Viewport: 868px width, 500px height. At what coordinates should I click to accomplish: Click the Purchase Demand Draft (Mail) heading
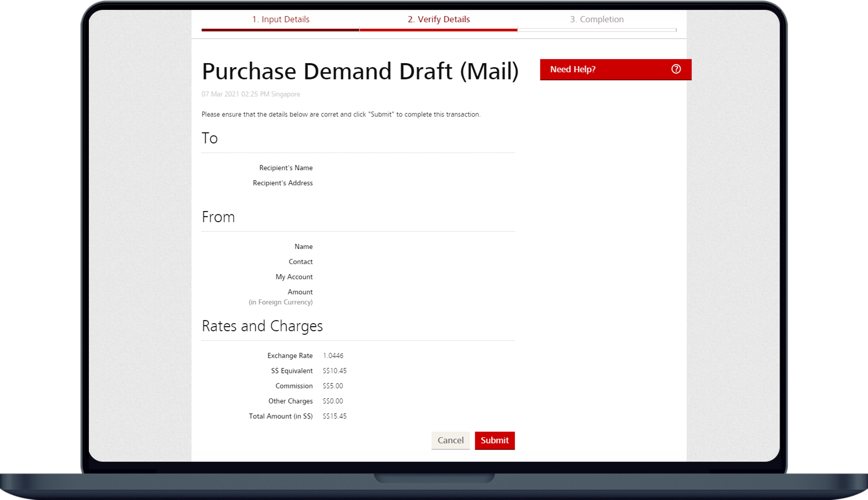point(360,71)
